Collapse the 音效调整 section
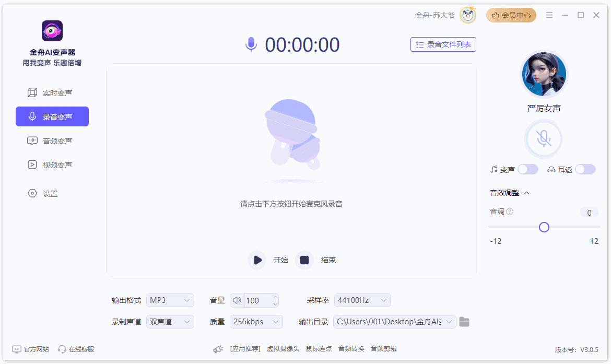The width and height of the screenshot is (611, 364). click(526, 193)
